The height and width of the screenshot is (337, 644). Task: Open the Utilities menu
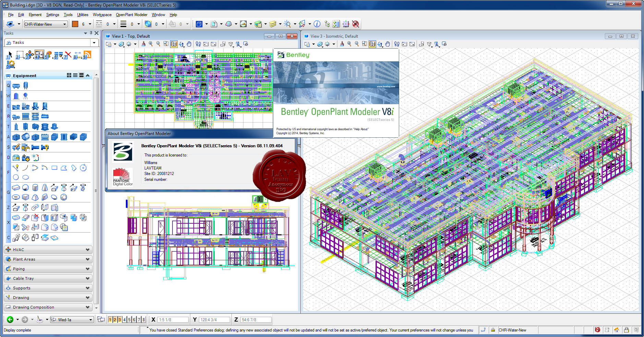pos(83,15)
